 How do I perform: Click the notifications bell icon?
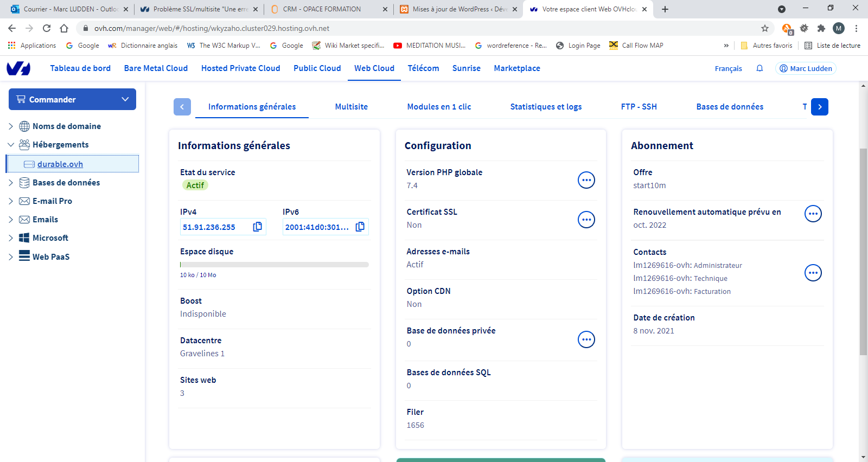tap(759, 68)
